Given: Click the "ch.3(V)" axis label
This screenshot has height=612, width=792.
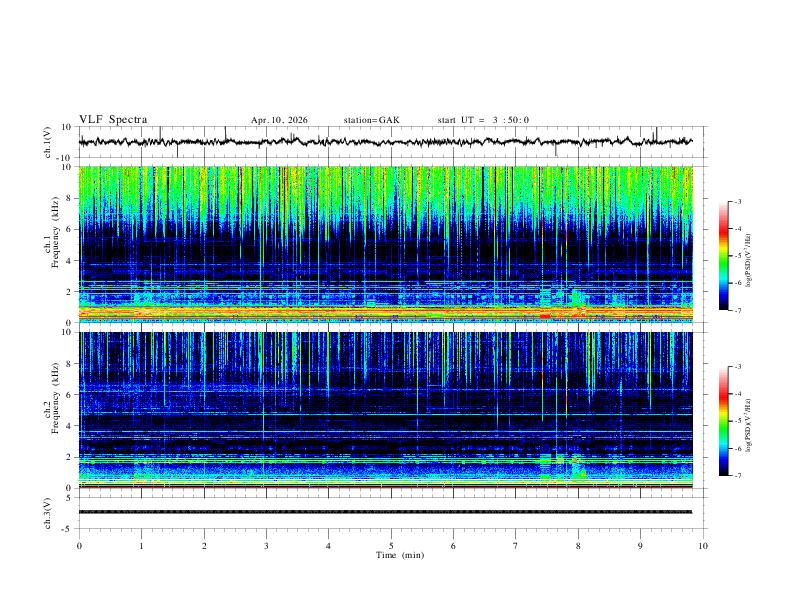Looking at the screenshot, I should (48, 514).
